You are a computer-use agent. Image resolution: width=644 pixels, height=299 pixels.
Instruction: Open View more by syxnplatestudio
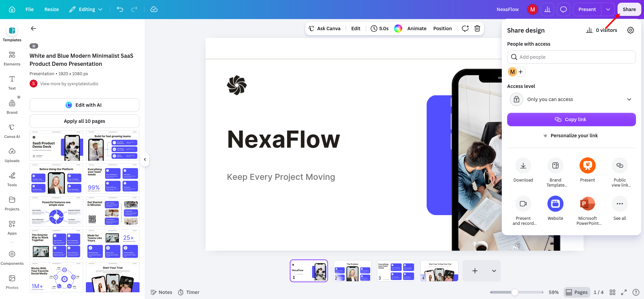tap(69, 84)
